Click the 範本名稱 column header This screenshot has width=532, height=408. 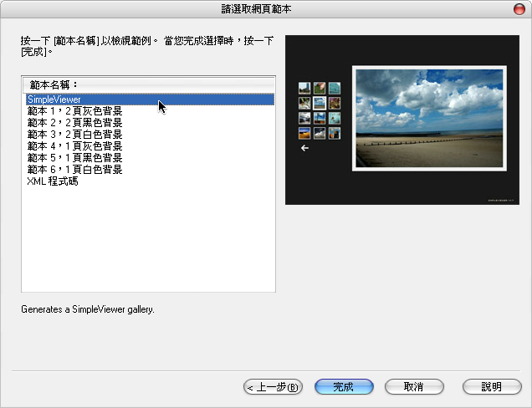149,84
